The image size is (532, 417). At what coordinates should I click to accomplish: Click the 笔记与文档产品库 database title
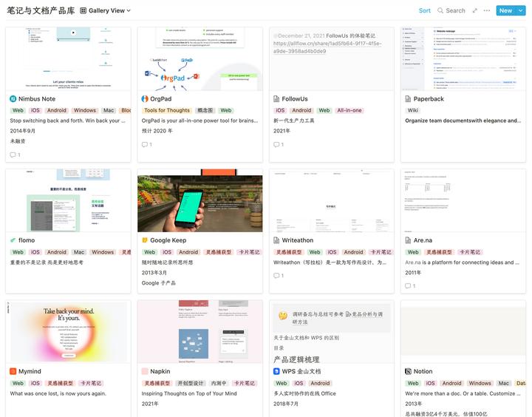coord(41,10)
